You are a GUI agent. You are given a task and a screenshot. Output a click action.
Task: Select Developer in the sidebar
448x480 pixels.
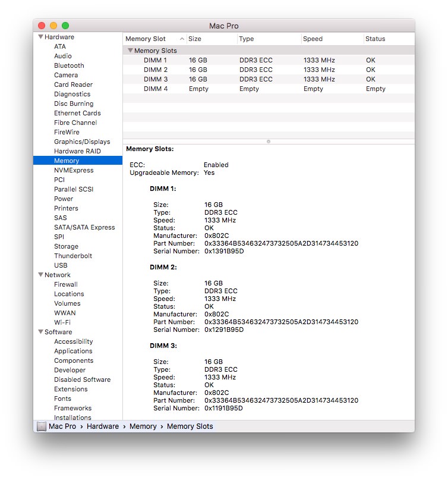[x=70, y=370]
